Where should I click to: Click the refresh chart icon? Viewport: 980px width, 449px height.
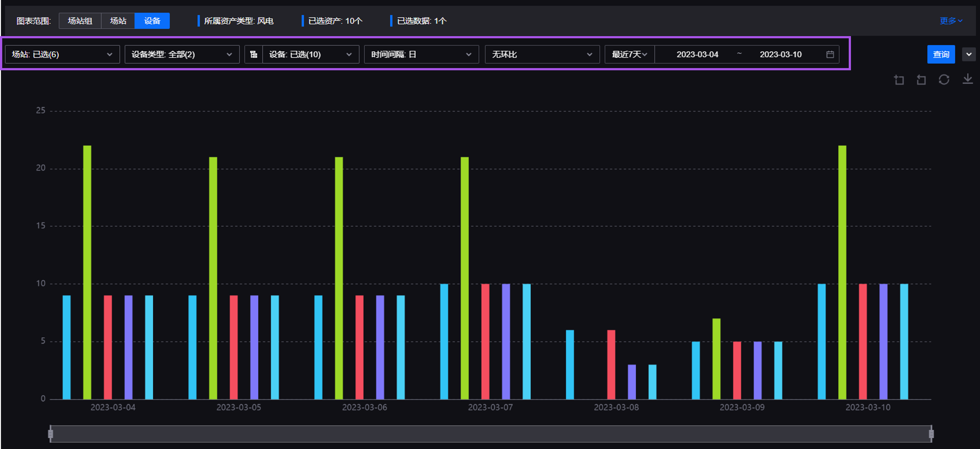944,79
